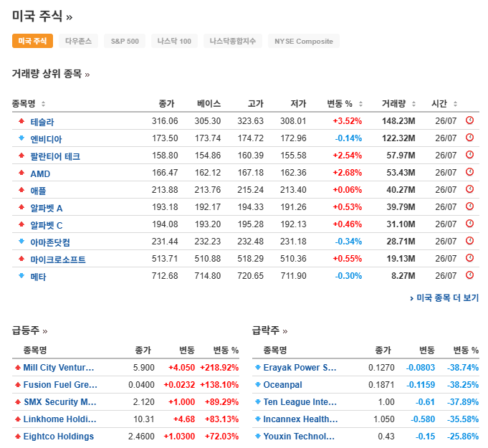Click the +218.92% change value
The image size is (488, 448).
(219, 368)
